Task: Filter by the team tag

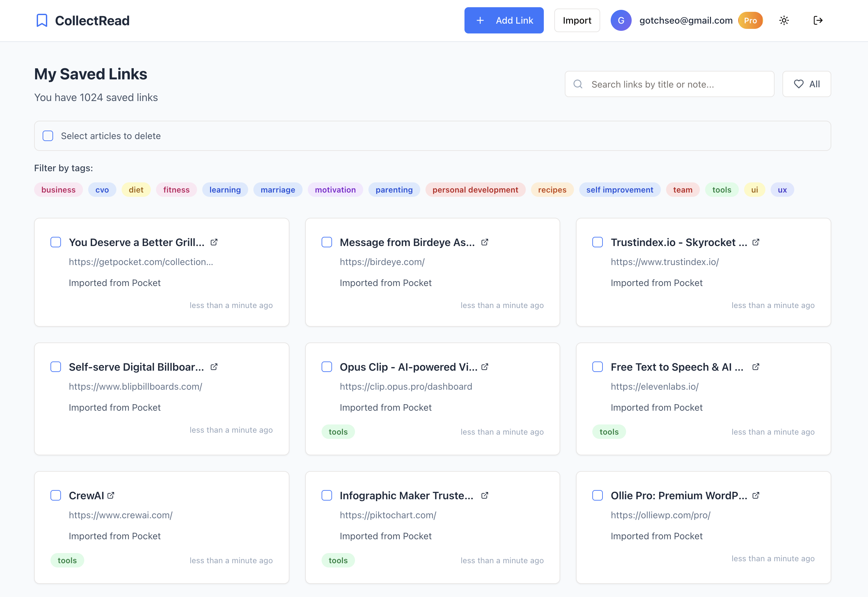Action: 682,190
